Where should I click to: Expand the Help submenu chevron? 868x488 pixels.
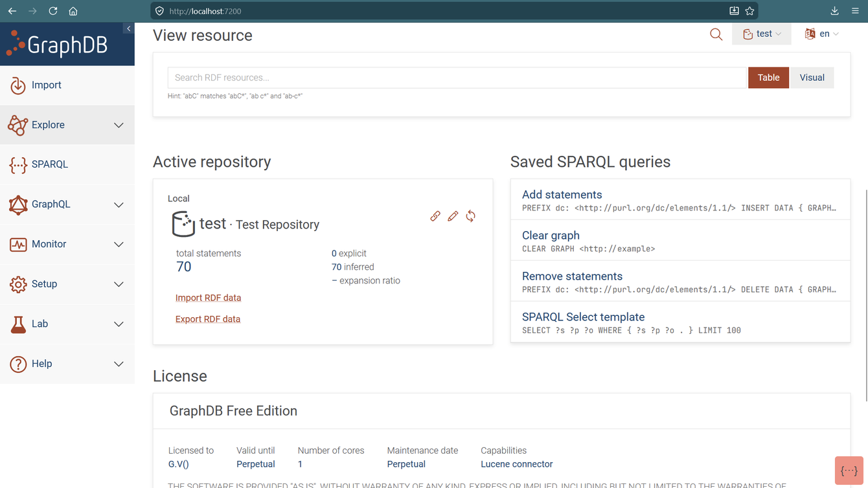tap(119, 364)
